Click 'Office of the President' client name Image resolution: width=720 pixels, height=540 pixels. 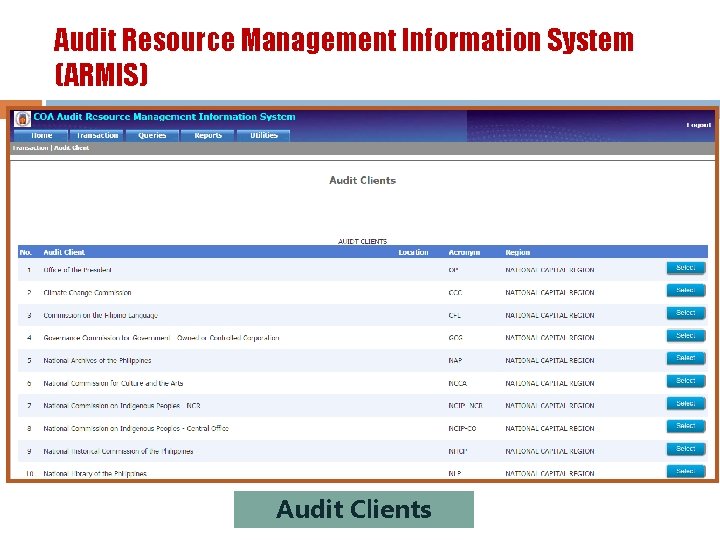(x=77, y=270)
